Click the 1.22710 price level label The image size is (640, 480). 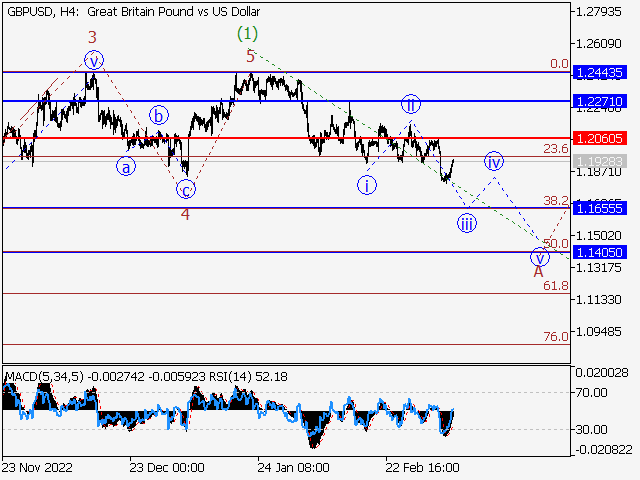[600, 101]
